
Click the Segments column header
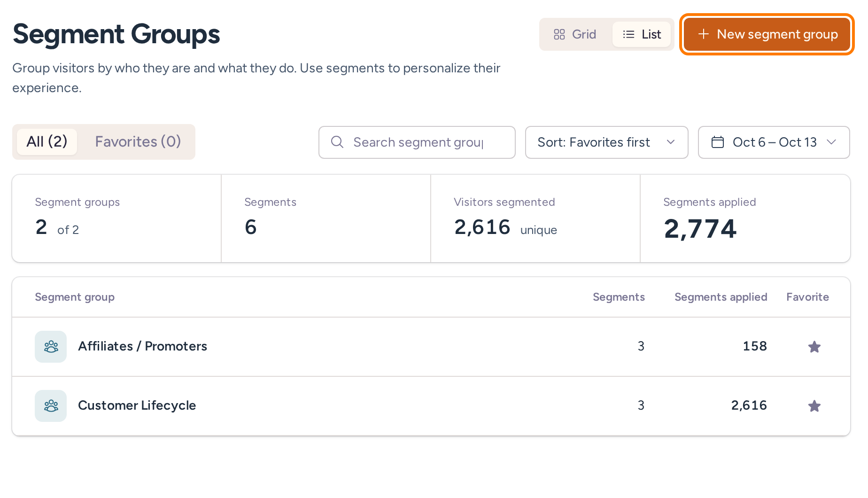tap(619, 297)
